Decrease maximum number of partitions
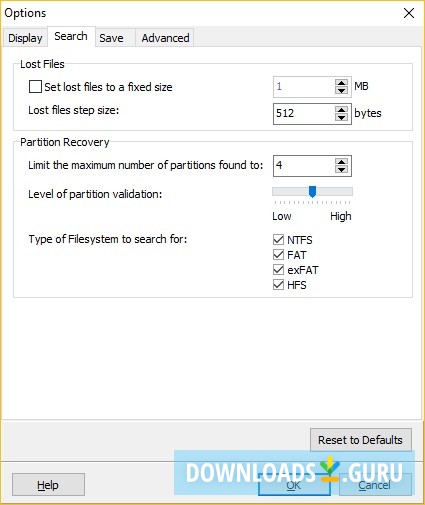425x505 pixels. tap(341, 169)
